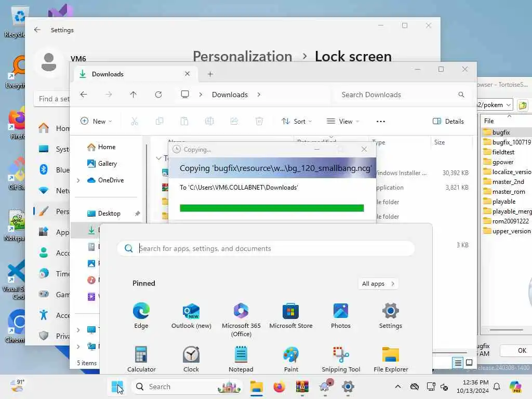Select Desktop in Explorer quick access
This screenshot has width=532, height=399.
pos(109,214)
